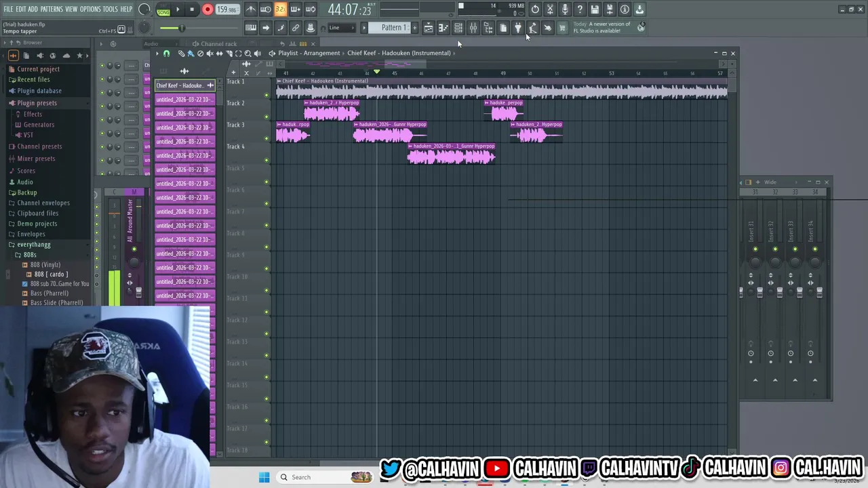Mute Track 2 with its green light

267,117
